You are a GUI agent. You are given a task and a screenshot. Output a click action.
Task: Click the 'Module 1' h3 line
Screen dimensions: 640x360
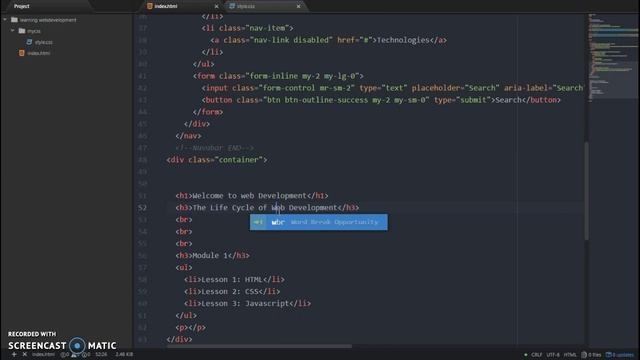tap(212, 256)
